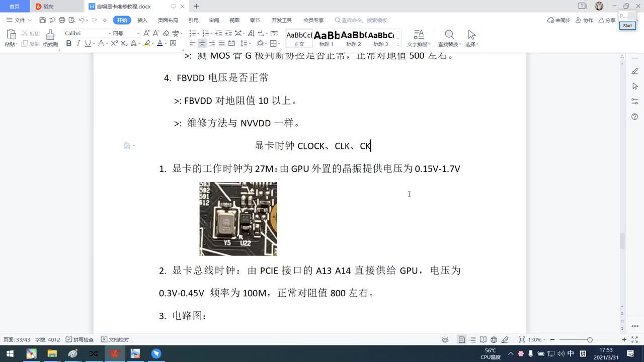Center align the paragraph
644x362 pixels.
[202, 44]
